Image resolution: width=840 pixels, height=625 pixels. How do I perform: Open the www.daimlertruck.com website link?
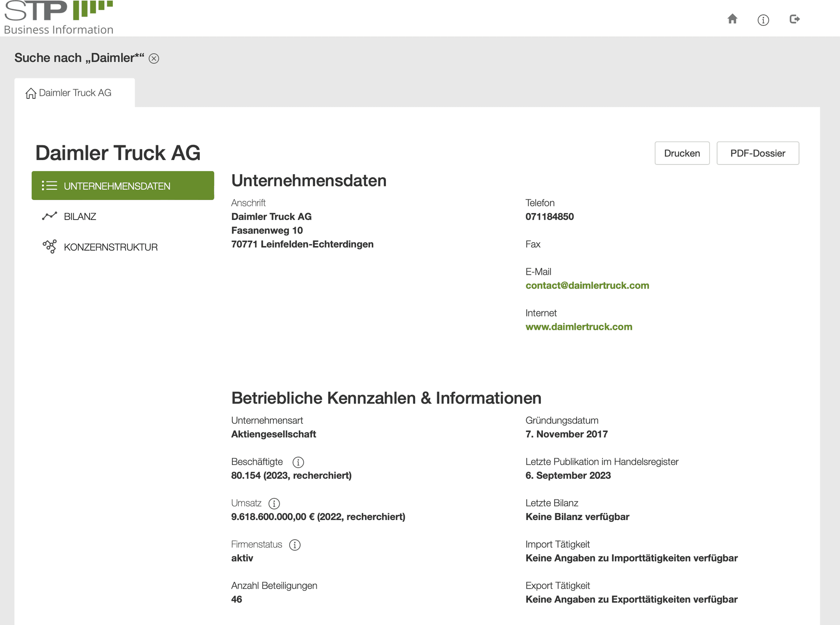click(x=579, y=327)
